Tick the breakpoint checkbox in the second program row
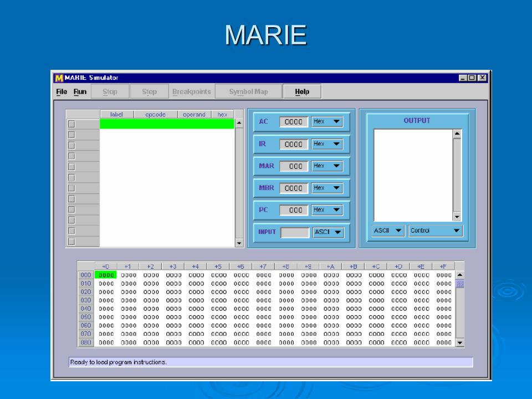 [71, 135]
